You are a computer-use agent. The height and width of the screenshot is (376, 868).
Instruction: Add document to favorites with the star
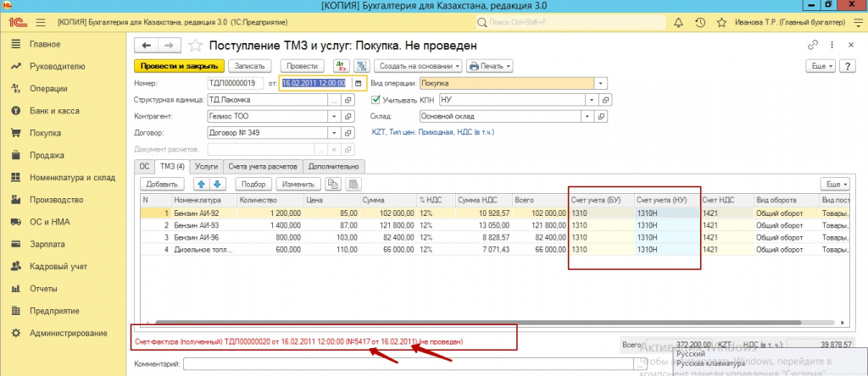[196, 46]
